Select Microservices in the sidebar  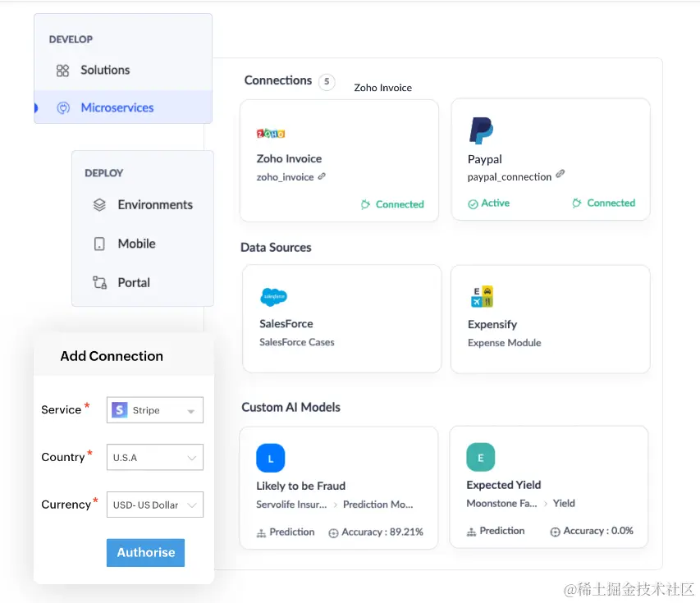pos(123,107)
